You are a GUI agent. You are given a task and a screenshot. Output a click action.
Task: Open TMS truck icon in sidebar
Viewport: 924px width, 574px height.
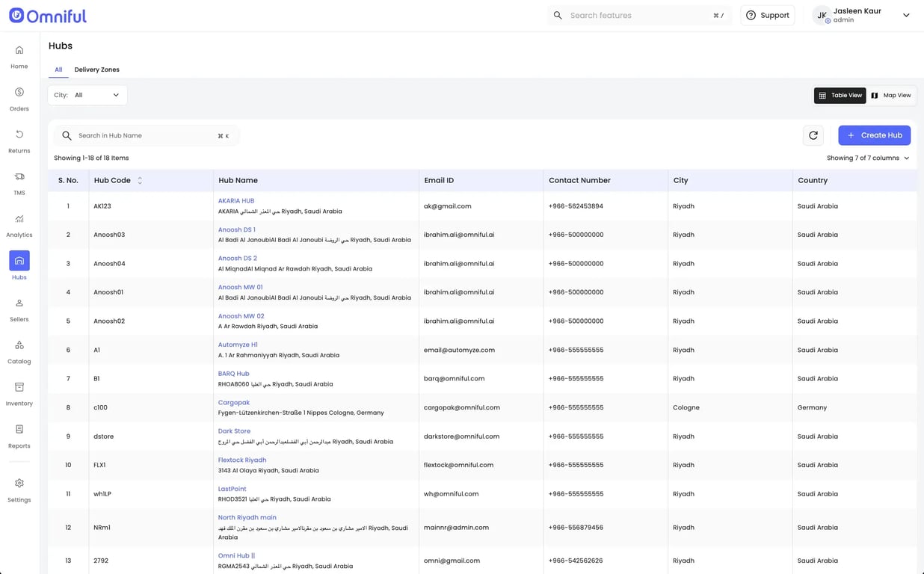(x=19, y=182)
